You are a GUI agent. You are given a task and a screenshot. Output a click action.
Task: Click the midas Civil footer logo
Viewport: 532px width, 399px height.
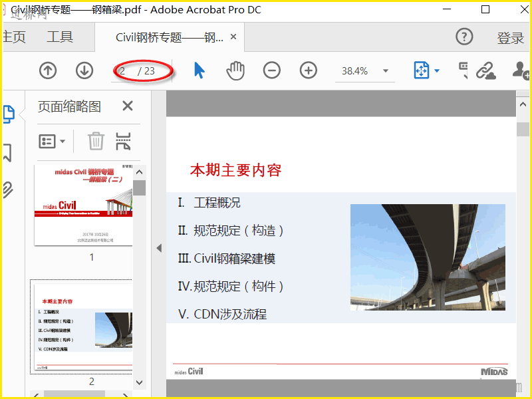189,372
